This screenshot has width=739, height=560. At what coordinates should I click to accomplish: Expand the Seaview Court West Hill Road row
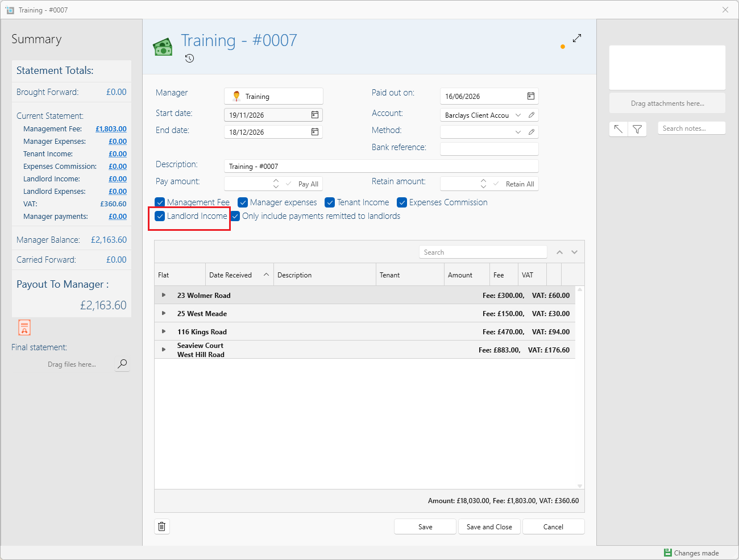click(164, 350)
